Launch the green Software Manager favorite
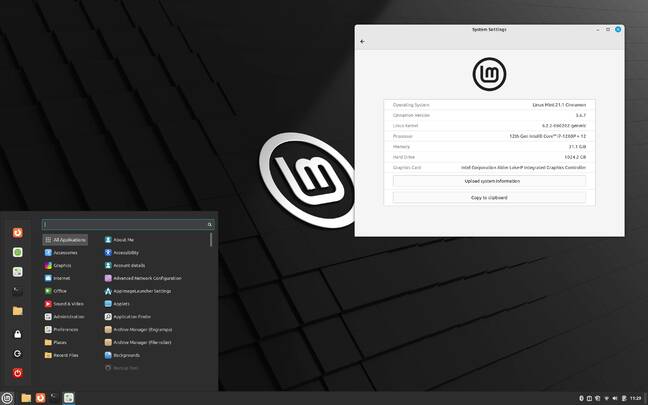This screenshot has height=405, width=648. 17,252
